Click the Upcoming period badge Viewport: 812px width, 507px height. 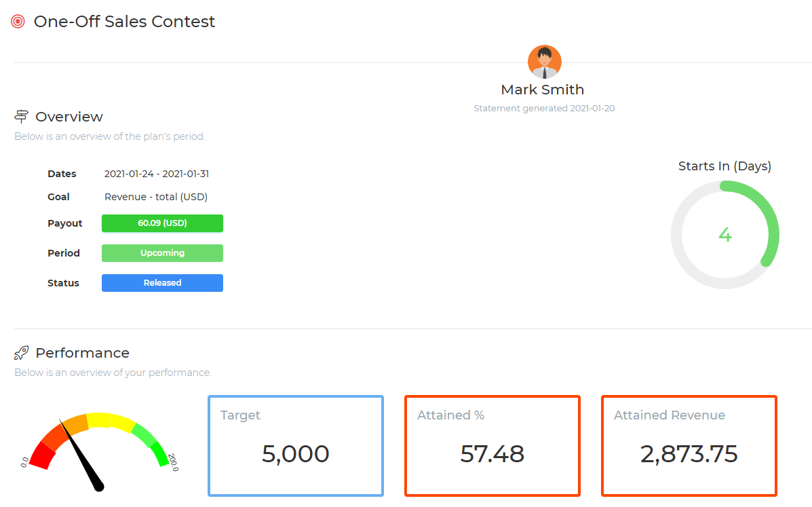click(162, 253)
